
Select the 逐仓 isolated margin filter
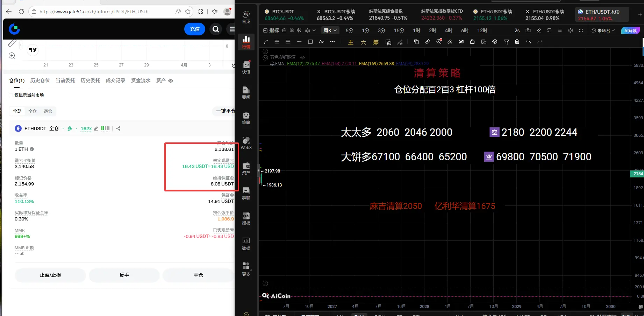[x=48, y=111]
